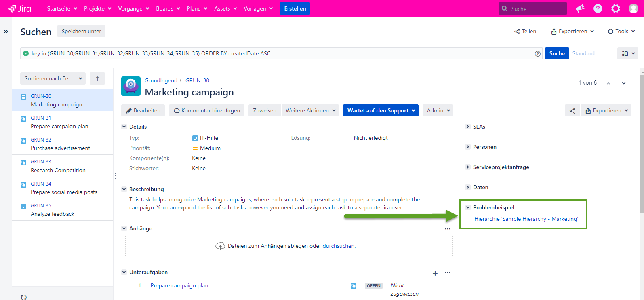Expand the Personen section
644x300 pixels.
click(x=468, y=147)
